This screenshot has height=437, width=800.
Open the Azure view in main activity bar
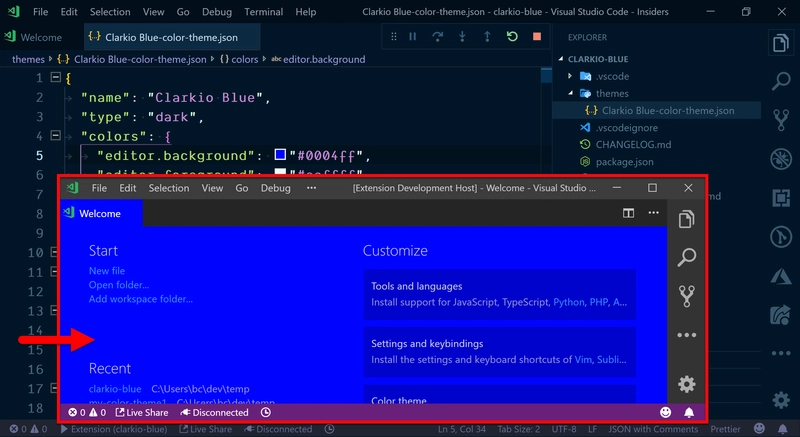click(781, 277)
